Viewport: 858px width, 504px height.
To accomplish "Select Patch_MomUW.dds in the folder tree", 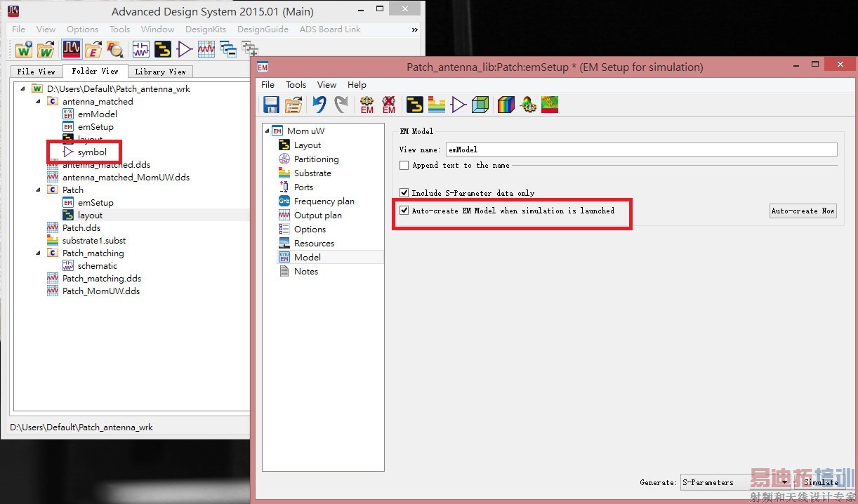I will click(x=101, y=291).
